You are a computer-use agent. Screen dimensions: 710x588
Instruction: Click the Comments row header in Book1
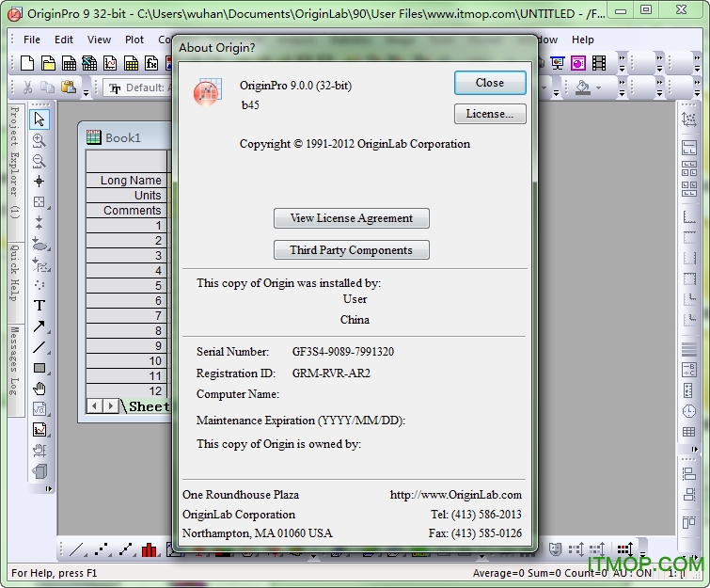[x=126, y=210]
